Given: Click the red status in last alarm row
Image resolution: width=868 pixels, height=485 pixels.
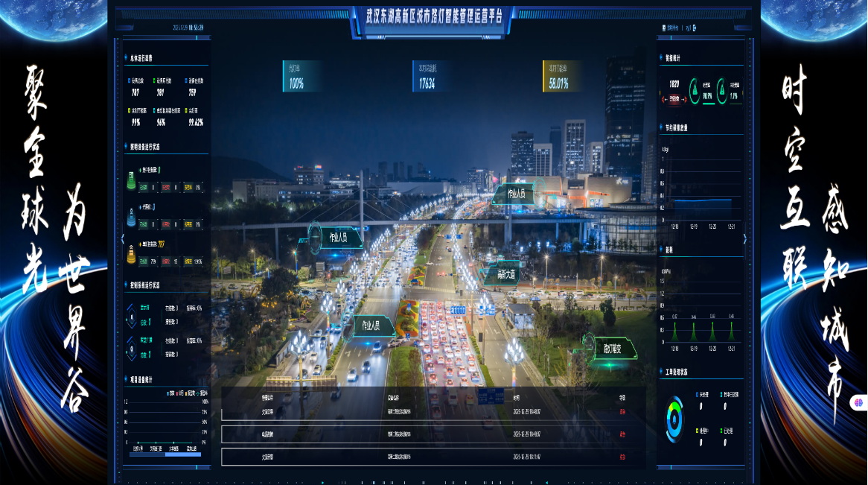Looking at the screenshot, I should pos(622,457).
